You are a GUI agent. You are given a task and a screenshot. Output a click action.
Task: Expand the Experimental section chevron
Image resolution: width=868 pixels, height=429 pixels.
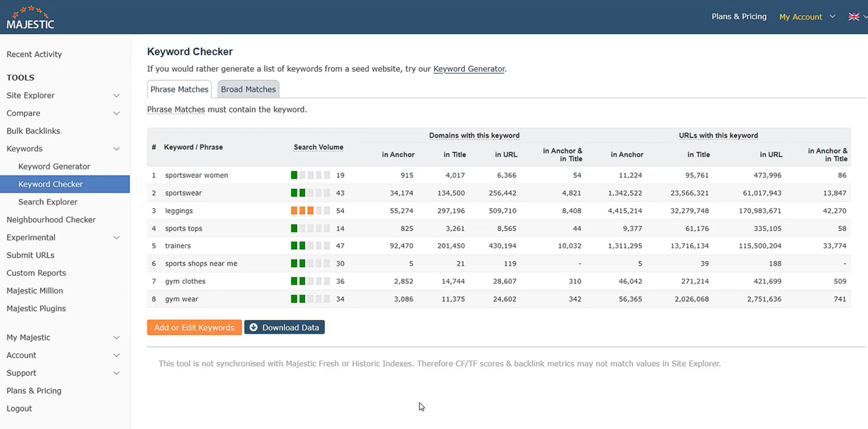116,237
